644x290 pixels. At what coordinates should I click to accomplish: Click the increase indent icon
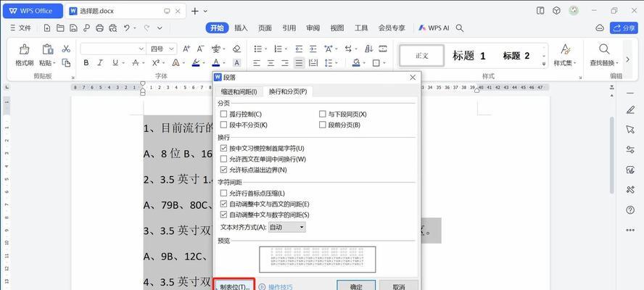pyautogui.click(x=313, y=49)
